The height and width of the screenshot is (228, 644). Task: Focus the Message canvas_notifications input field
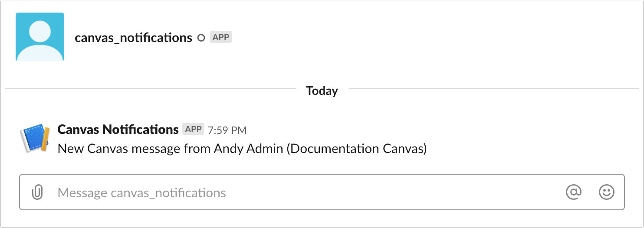(304, 192)
